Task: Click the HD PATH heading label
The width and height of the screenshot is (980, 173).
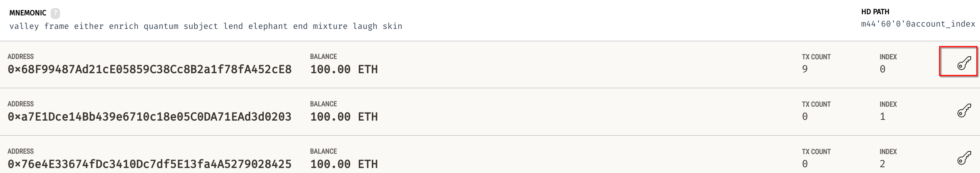Action: pyautogui.click(x=875, y=12)
